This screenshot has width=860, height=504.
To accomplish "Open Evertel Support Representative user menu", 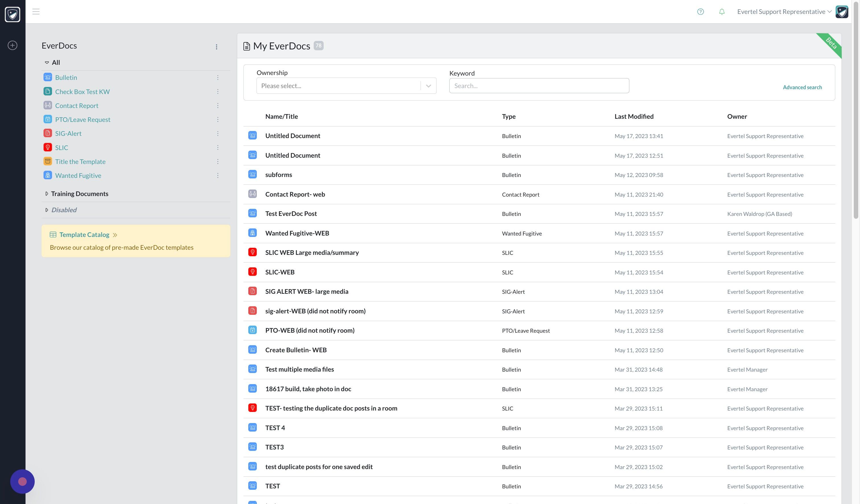I will point(784,12).
